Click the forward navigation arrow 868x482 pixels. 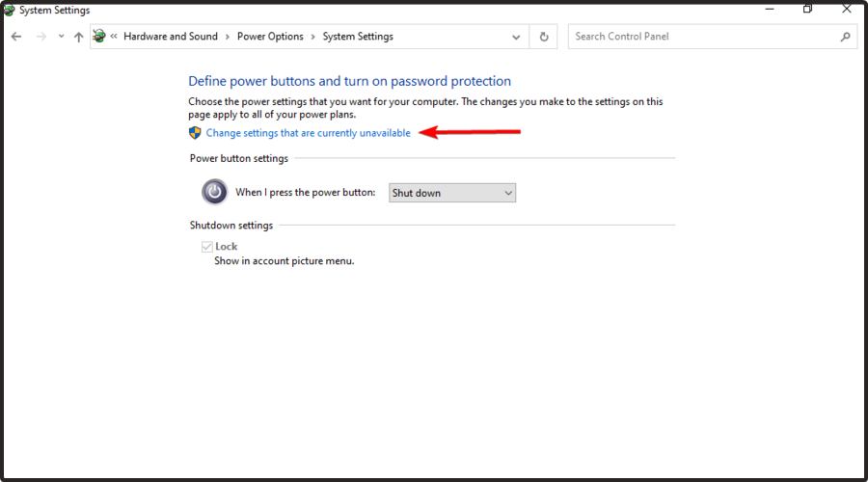pyautogui.click(x=41, y=37)
